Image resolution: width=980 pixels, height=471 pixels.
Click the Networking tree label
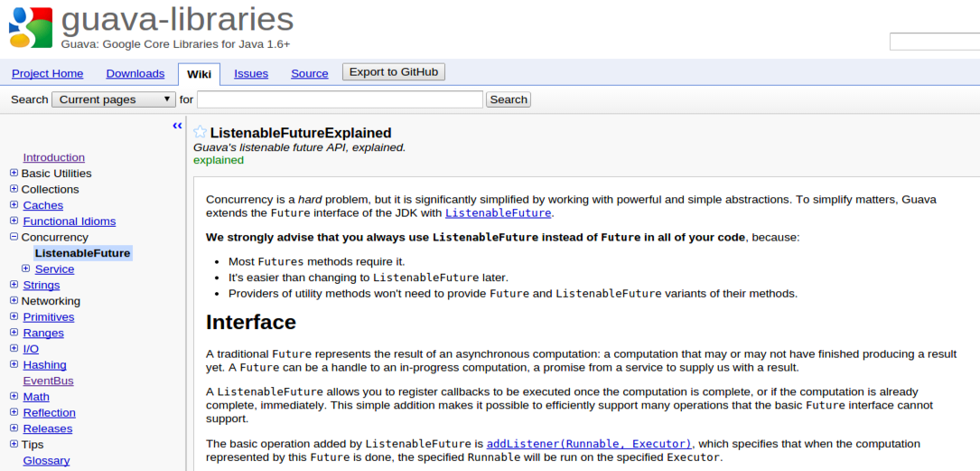pyautogui.click(x=51, y=301)
